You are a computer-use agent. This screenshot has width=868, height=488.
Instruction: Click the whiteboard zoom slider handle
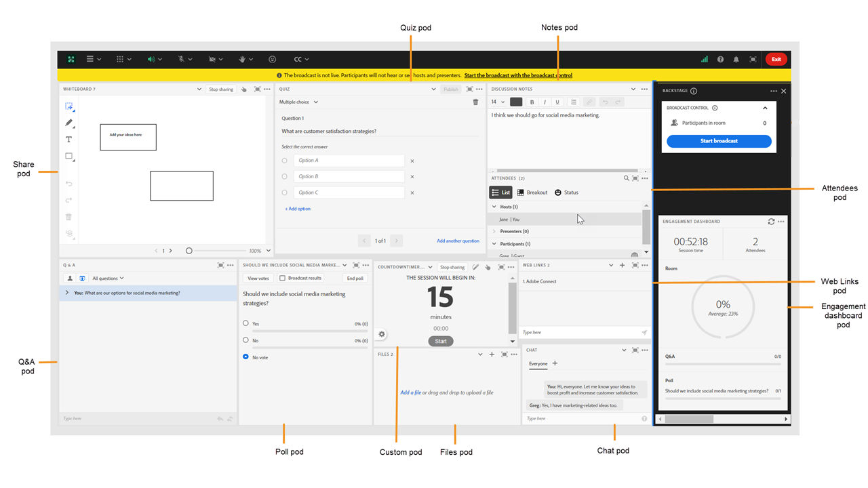189,251
